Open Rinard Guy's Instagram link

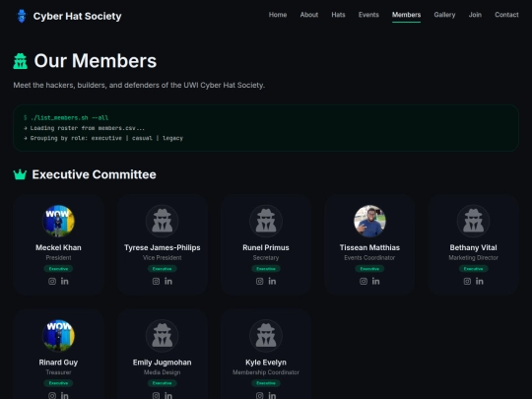[52, 396]
